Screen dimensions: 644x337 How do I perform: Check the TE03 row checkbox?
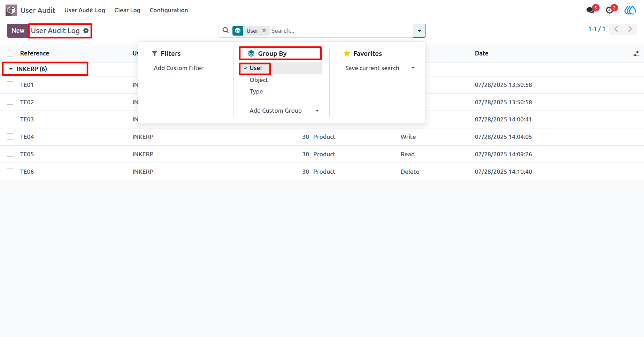tap(10, 119)
